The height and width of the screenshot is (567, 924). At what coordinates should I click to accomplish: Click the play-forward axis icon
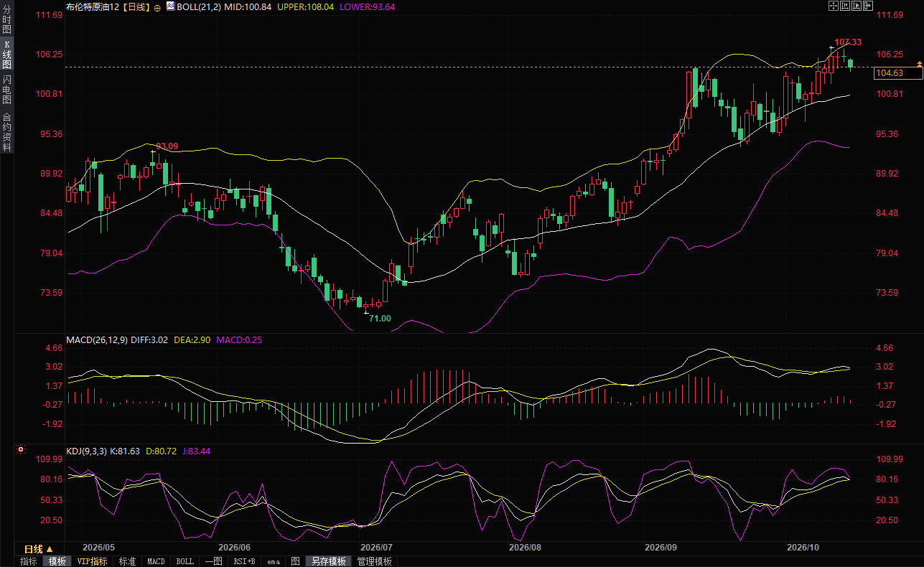tap(857, 6)
